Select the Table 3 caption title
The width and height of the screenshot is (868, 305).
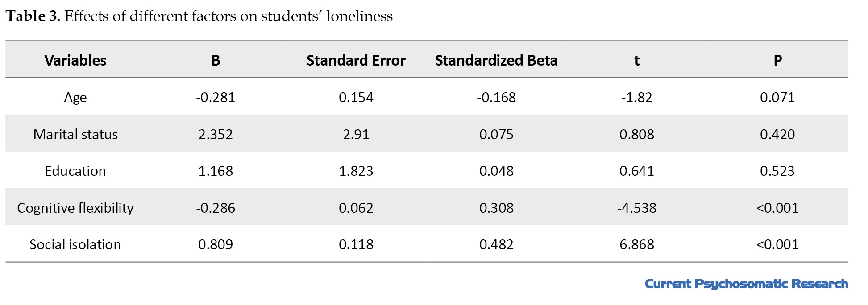pos(199,16)
